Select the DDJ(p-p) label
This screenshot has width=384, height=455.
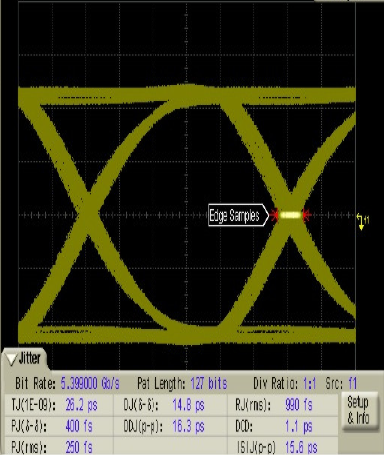point(143,427)
